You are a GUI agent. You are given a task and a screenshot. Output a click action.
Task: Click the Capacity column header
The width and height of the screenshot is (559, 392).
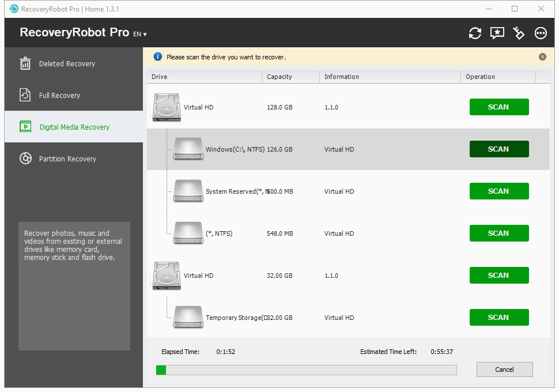[291, 77]
